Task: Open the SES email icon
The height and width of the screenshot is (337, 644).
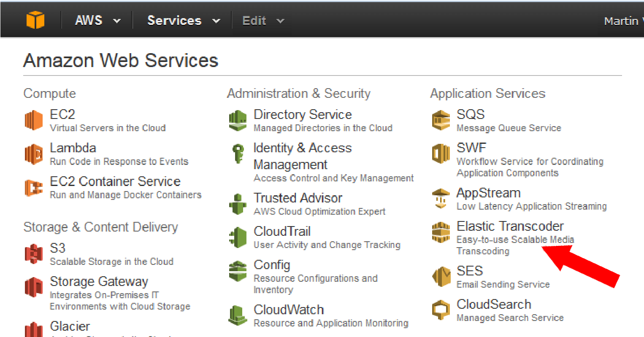Action: (x=441, y=277)
